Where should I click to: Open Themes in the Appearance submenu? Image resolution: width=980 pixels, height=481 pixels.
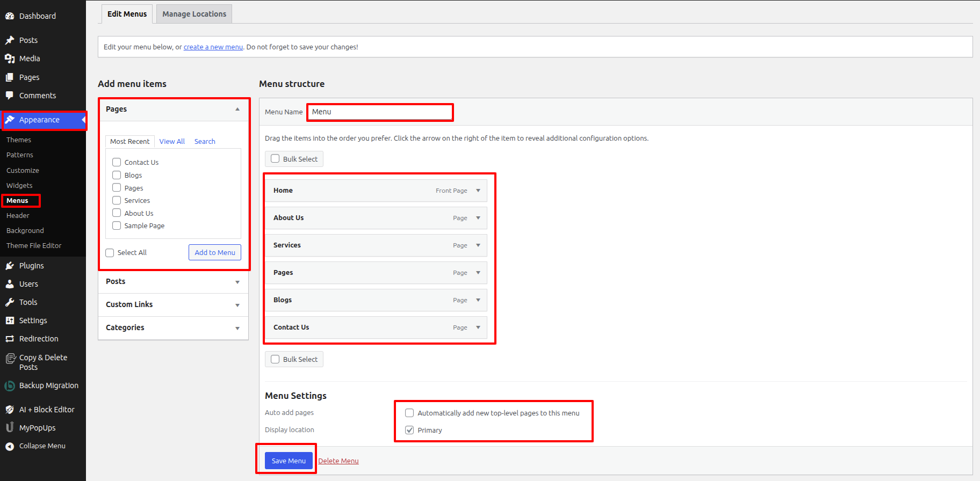click(x=19, y=140)
